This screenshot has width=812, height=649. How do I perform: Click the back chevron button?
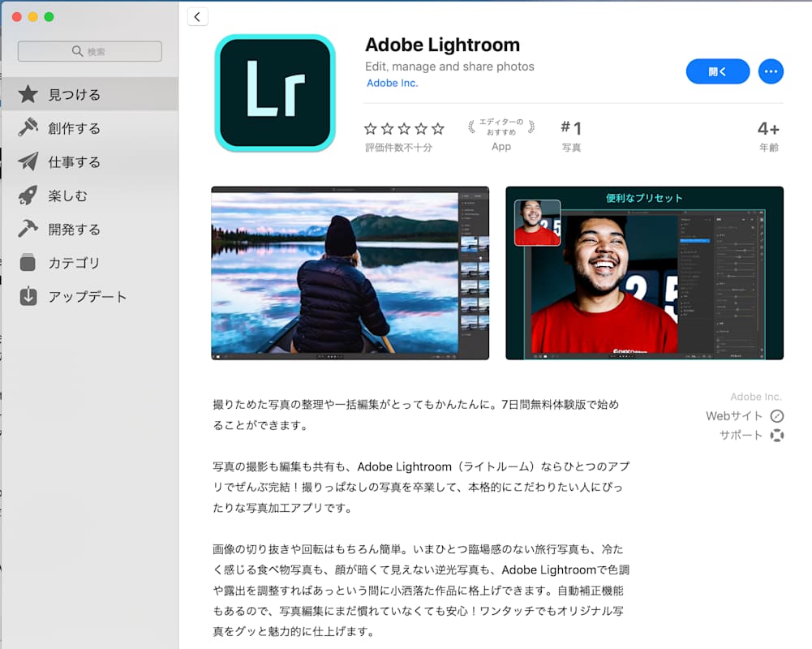tap(197, 16)
